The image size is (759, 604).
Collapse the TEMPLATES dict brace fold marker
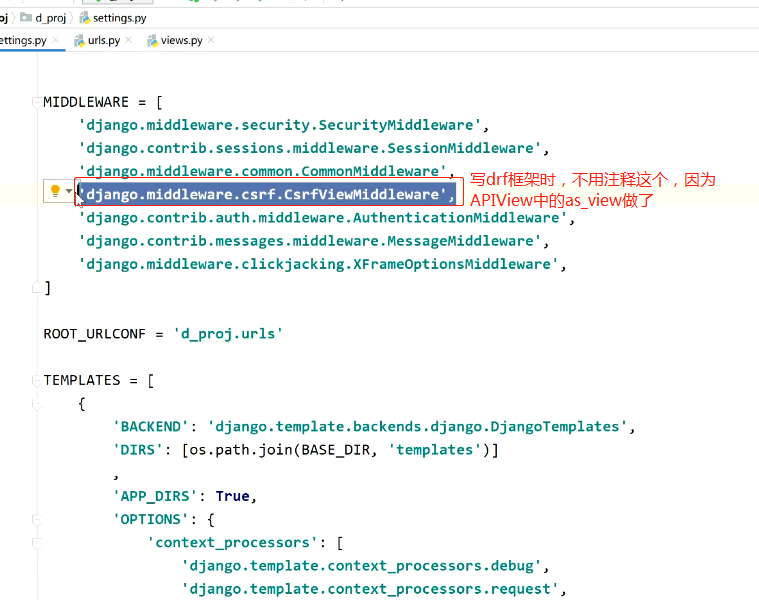tap(36, 404)
